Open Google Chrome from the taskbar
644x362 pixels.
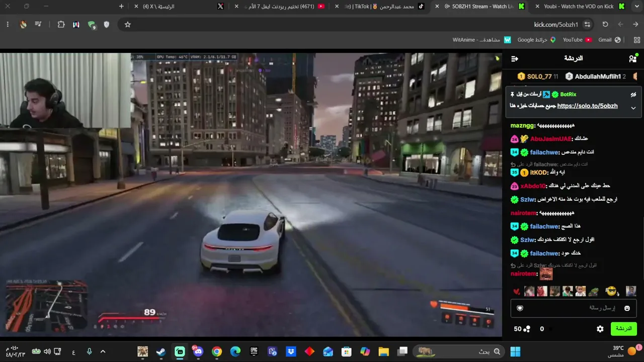[x=217, y=351]
